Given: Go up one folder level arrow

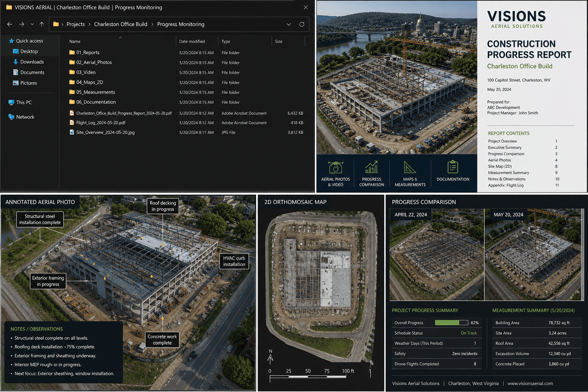Looking at the screenshot, I should [42, 24].
